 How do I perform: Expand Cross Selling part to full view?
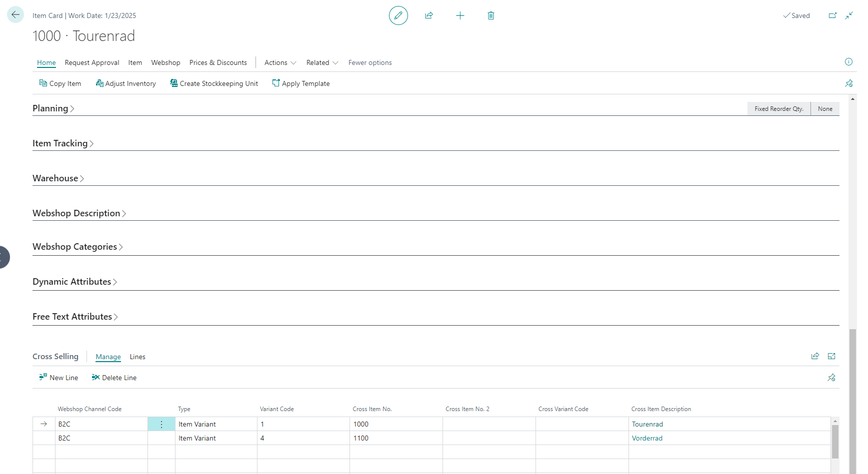pos(831,356)
